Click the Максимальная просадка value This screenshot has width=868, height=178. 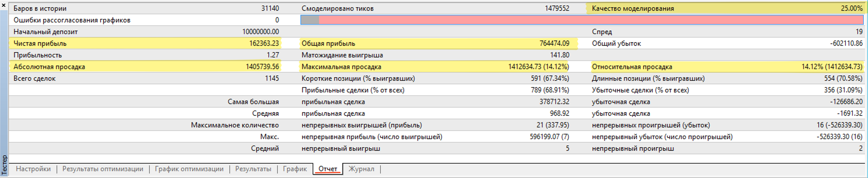pyautogui.click(x=538, y=67)
